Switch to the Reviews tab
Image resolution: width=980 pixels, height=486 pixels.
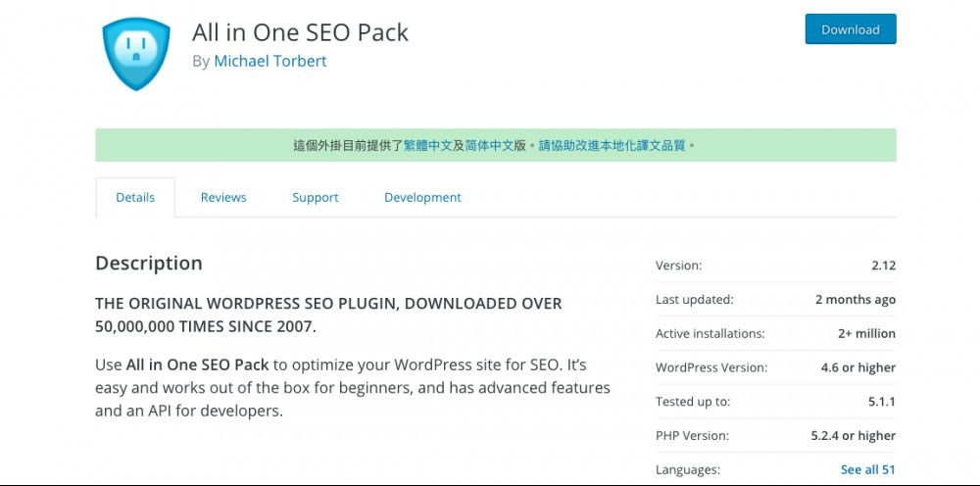coord(223,197)
